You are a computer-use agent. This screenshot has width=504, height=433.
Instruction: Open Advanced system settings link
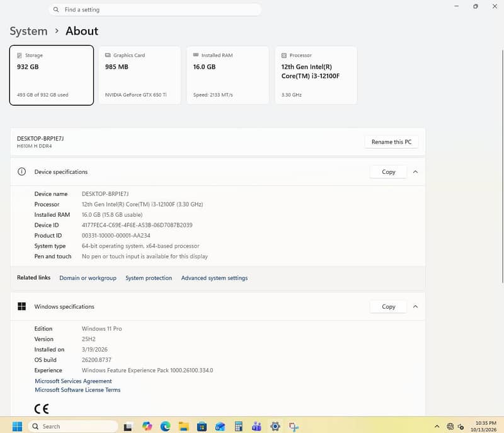point(214,278)
